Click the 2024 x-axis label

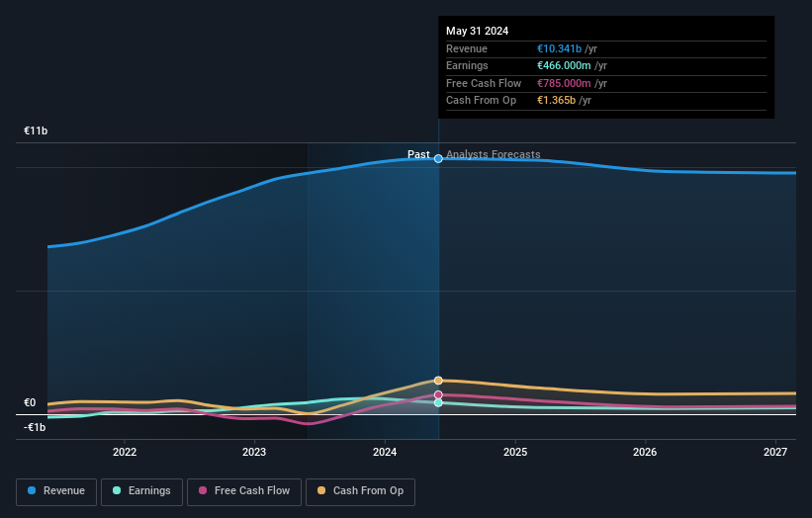[x=385, y=452]
